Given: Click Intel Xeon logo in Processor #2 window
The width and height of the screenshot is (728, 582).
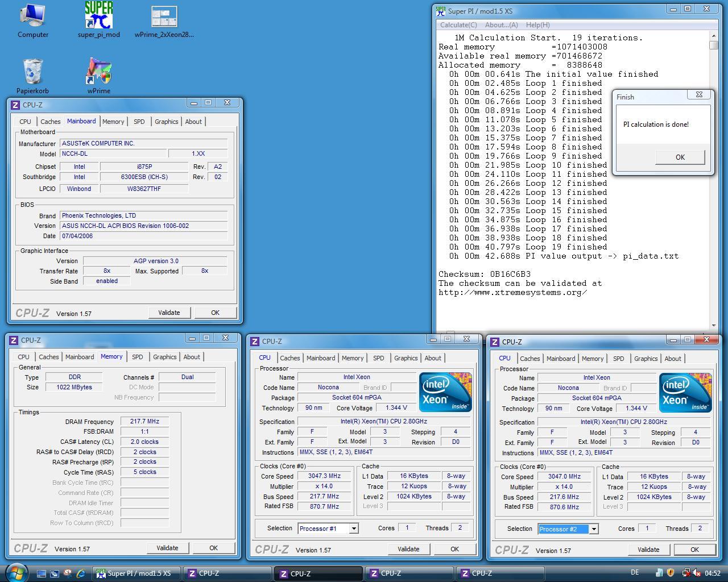Looking at the screenshot, I should [x=685, y=393].
